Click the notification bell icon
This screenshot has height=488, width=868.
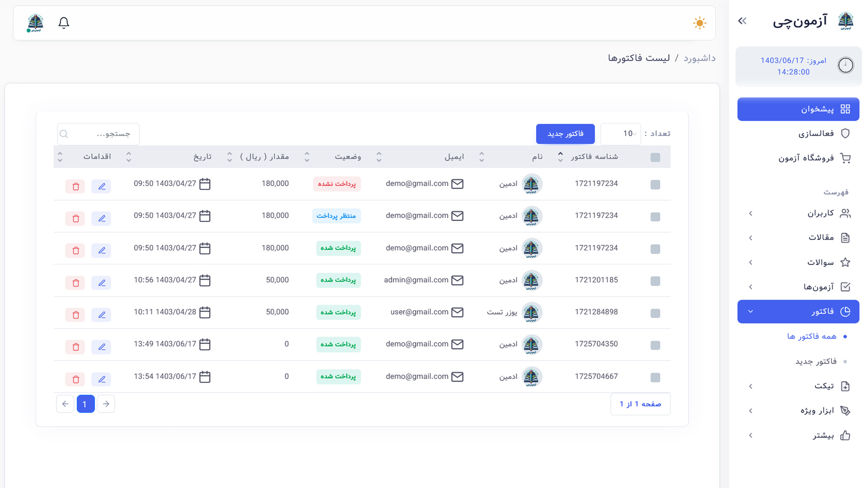(64, 23)
